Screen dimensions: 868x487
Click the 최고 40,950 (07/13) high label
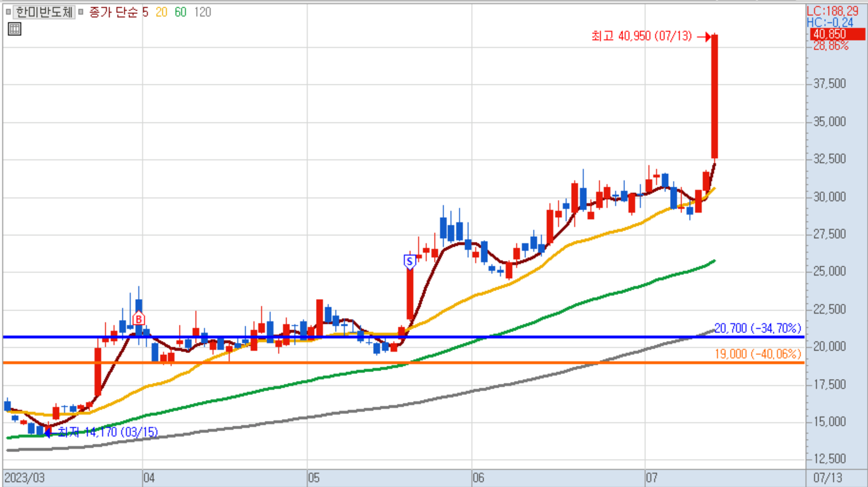coord(641,36)
